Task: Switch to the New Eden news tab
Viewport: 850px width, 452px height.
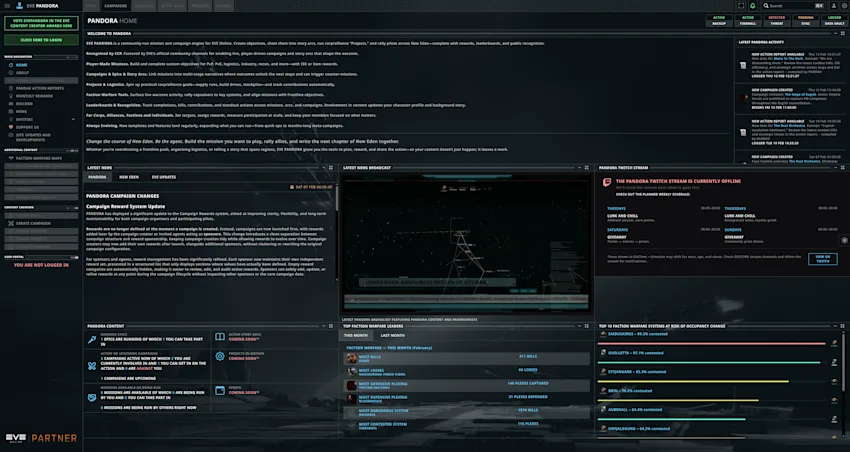Action: [x=129, y=177]
